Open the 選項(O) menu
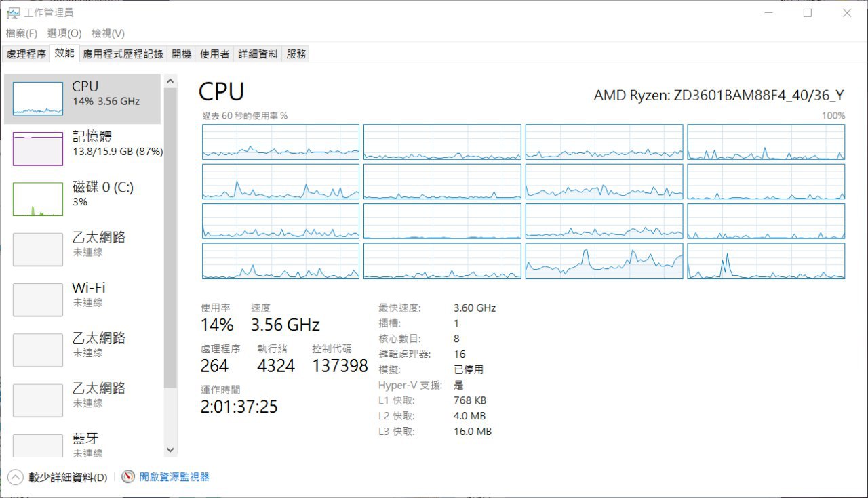 64,33
